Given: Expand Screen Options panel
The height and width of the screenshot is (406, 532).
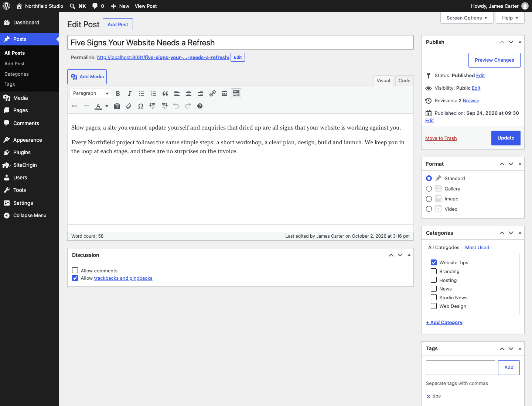Looking at the screenshot, I should [x=467, y=18].
